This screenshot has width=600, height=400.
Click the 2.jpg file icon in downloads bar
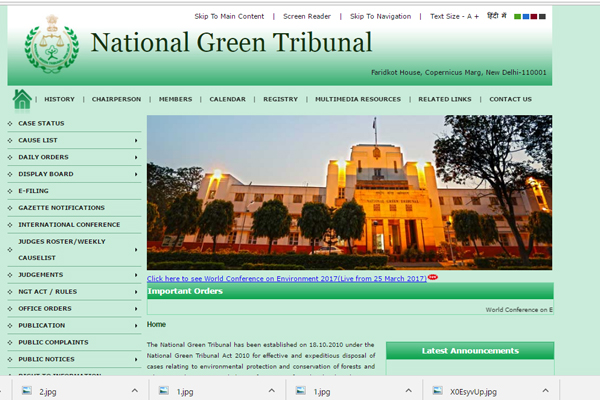point(26,391)
